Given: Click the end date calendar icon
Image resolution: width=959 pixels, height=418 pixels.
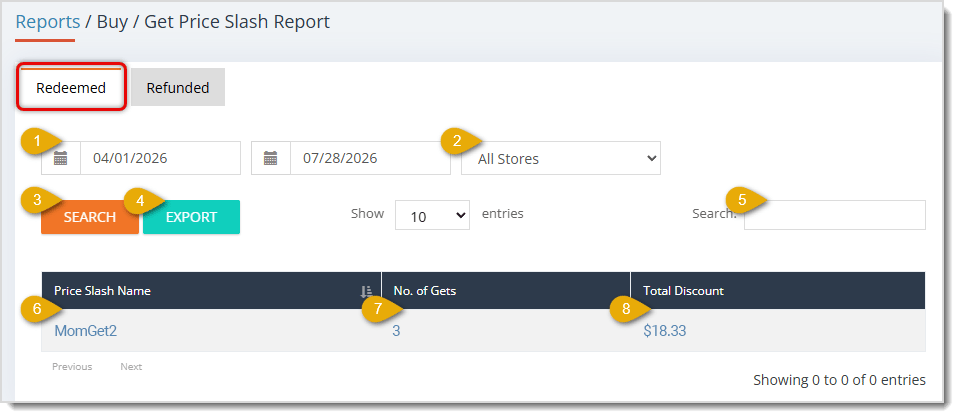Looking at the screenshot, I should coord(271,159).
